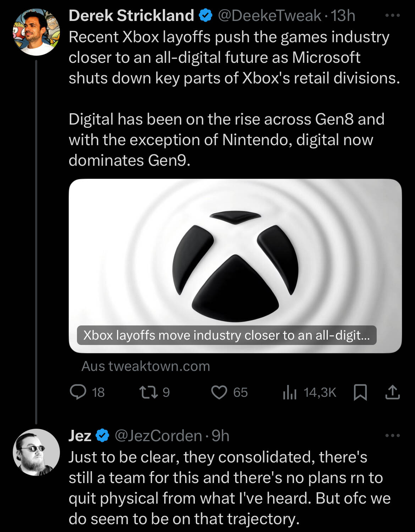The width and height of the screenshot is (415, 532).
Task: Open the Jez display name
Action: [x=80, y=435]
